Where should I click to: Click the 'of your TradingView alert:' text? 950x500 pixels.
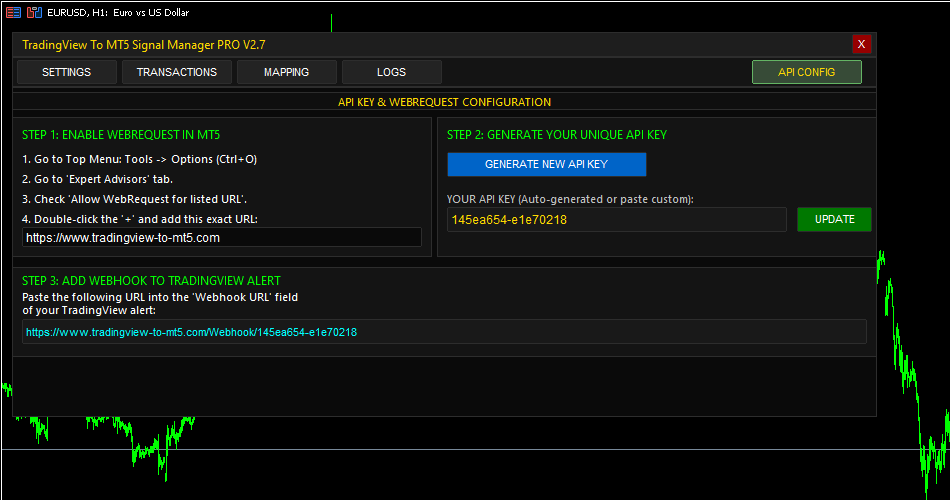pos(89,310)
